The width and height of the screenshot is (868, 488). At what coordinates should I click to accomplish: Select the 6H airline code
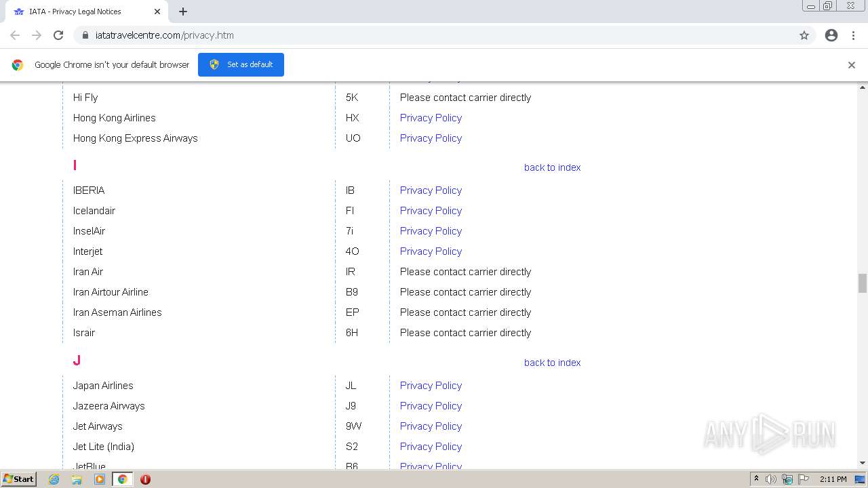(351, 333)
